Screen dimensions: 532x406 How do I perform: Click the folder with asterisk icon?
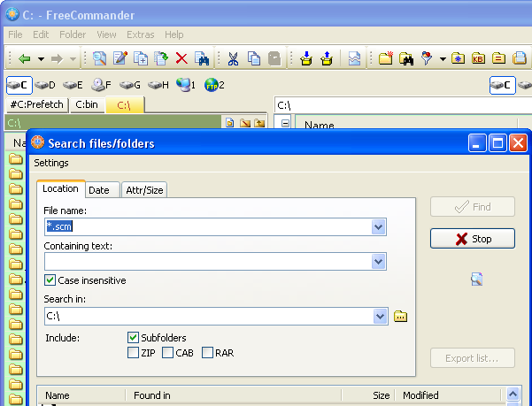(458, 58)
